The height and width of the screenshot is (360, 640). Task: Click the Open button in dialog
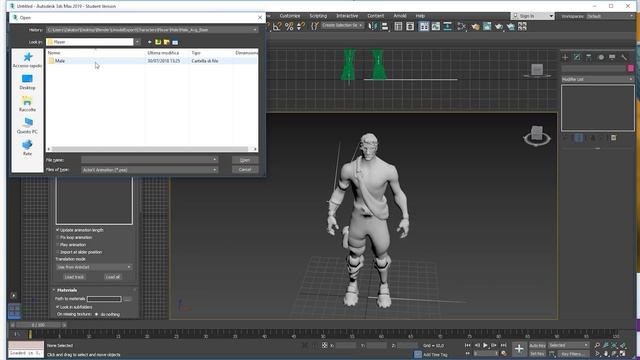tap(245, 160)
